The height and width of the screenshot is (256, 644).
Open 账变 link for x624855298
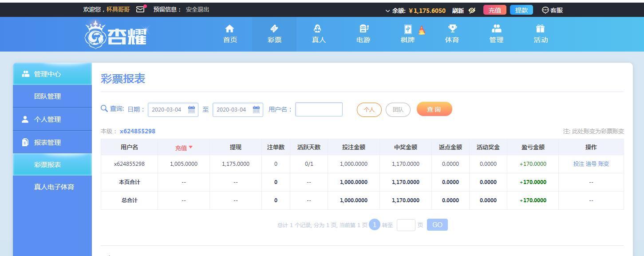click(x=604, y=164)
